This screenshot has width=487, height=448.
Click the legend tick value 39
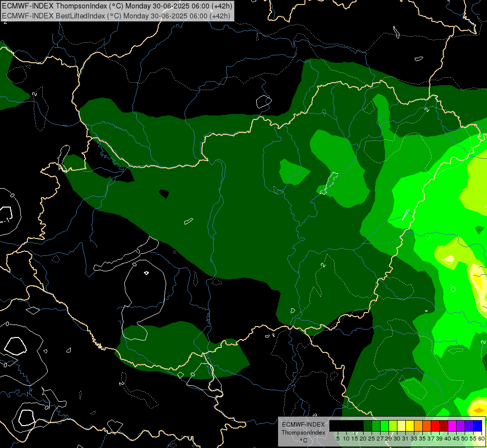click(439, 439)
